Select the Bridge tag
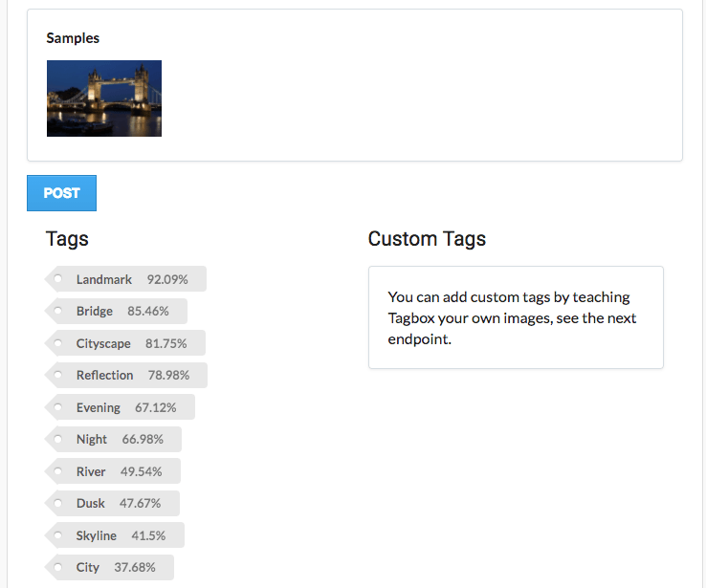This screenshot has height=588, width=706. click(x=95, y=311)
